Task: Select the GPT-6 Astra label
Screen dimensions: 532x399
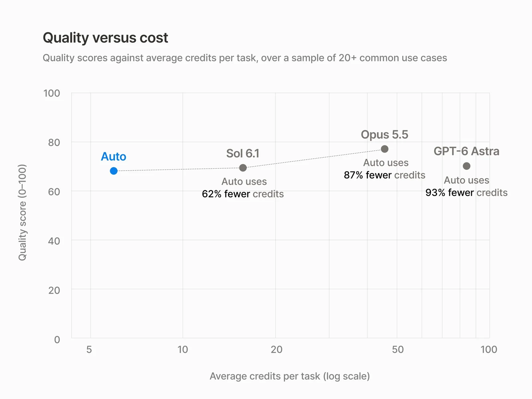Action: point(466,151)
